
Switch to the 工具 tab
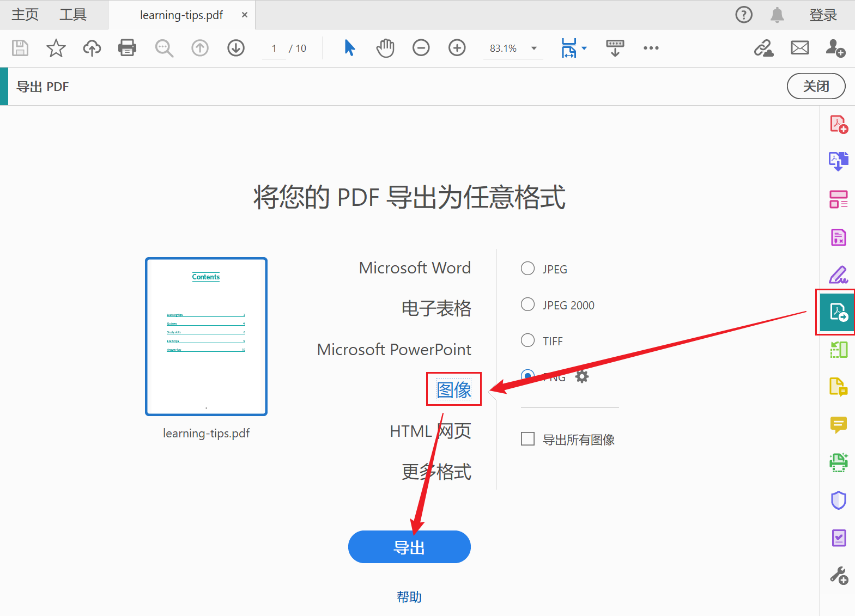(73, 15)
